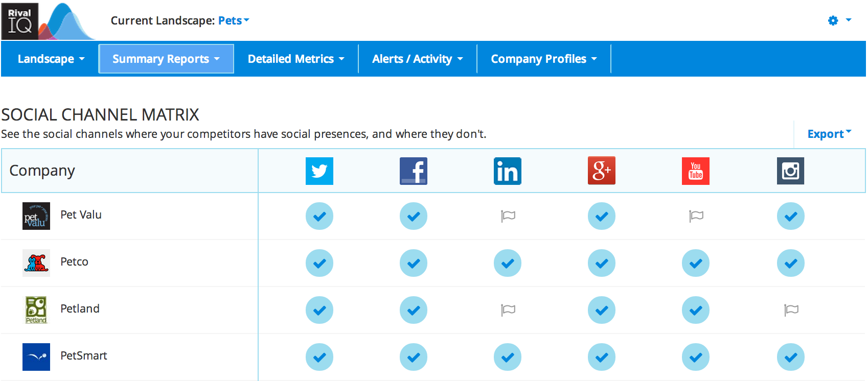The height and width of the screenshot is (381, 868).
Task: Click Pet Valu's Facebook checkmark
Action: (414, 216)
